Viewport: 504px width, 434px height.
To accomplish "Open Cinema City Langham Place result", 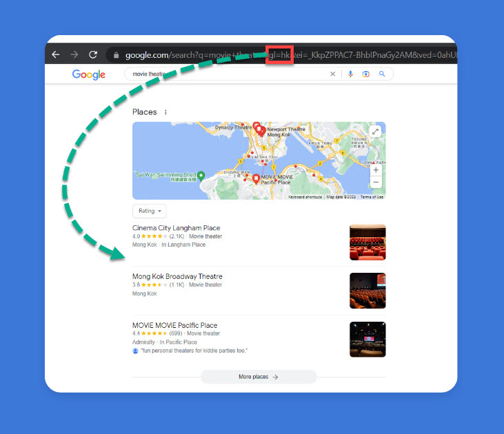I will [x=176, y=228].
